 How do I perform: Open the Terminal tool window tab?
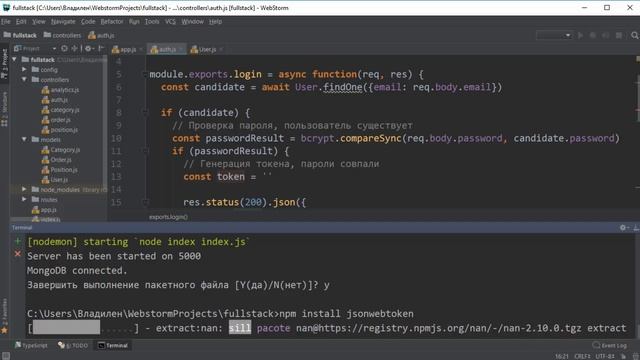113,345
